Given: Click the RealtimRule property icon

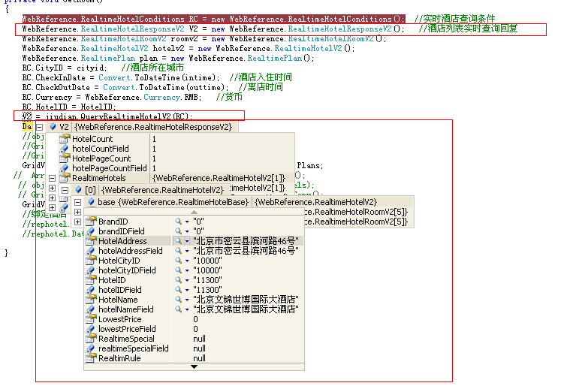Looking at the screenshot, I should click(91, 357).
